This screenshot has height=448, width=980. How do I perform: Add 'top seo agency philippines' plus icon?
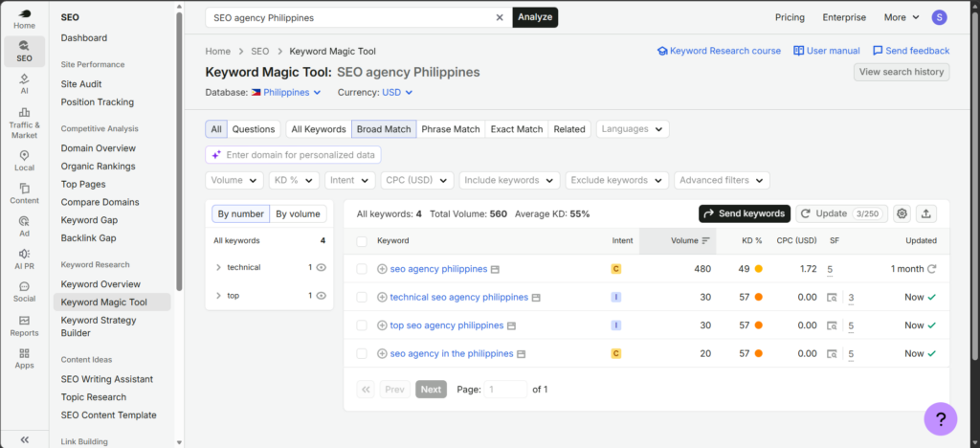[382, 325]
